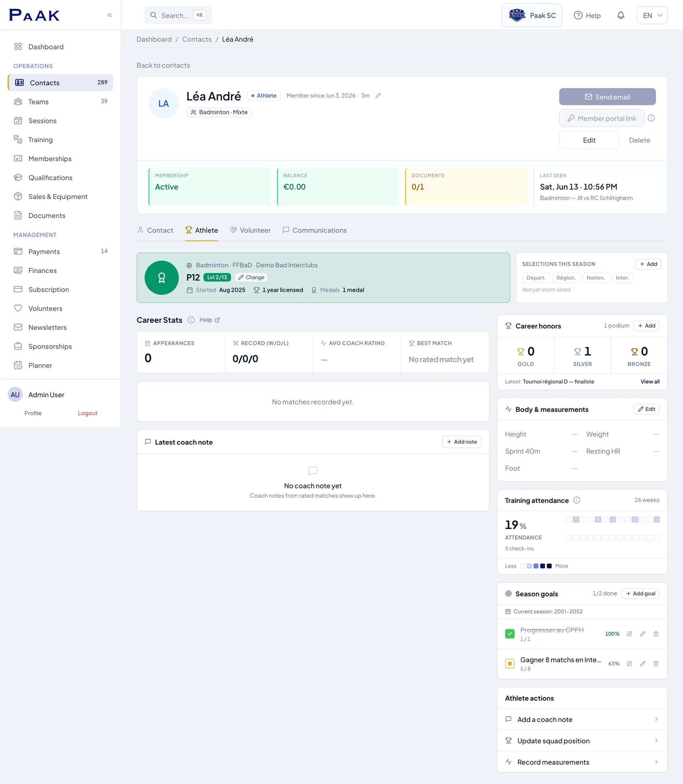The height and width of the screenshot is (784, 683).
Task: Expand Record measurements action
Action: coord(582,762)
